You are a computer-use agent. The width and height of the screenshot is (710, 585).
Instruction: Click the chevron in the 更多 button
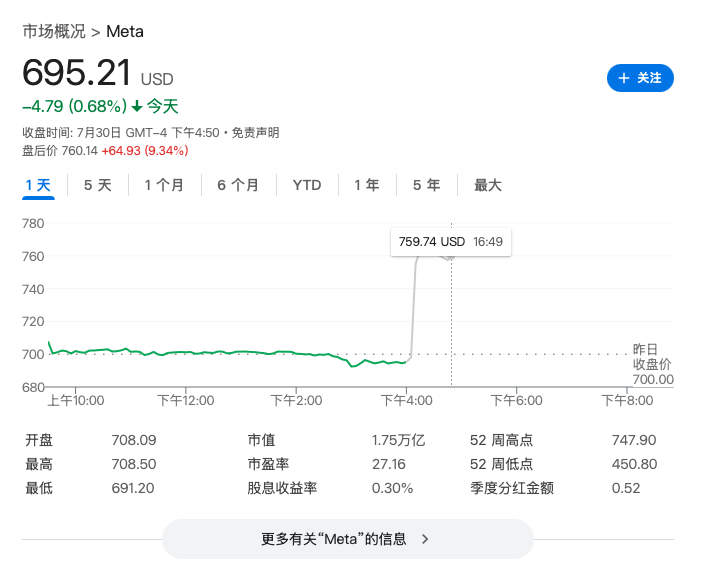(x=425, y=539)
